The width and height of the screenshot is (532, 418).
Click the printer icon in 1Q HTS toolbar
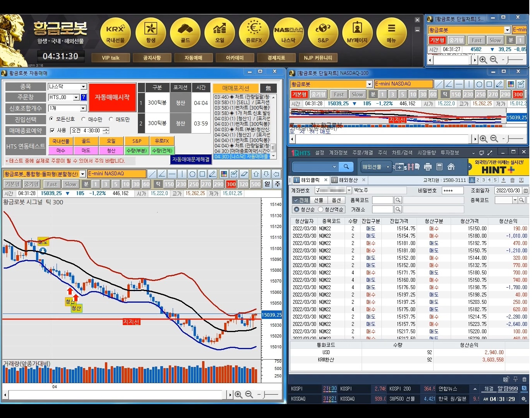point(428,167)
